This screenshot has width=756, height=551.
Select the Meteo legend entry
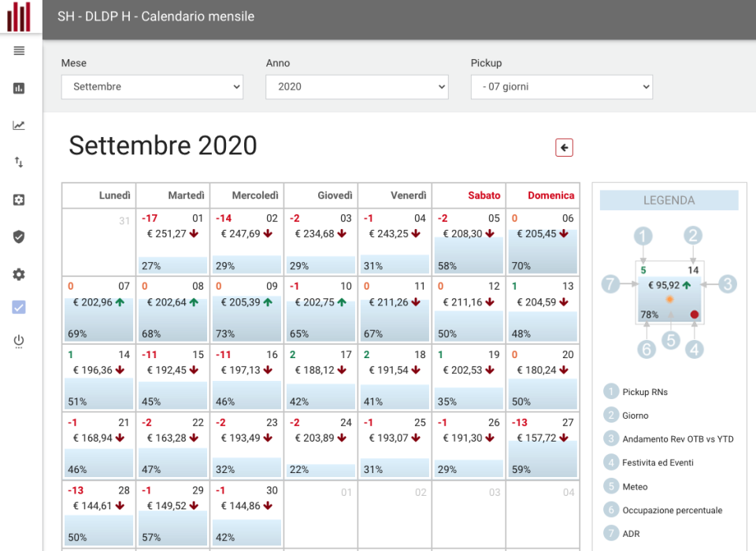coord(635,486)
